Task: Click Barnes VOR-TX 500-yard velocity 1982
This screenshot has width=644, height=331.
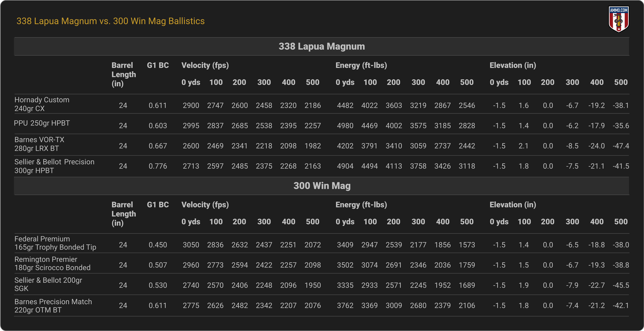Action: point(313,146)
